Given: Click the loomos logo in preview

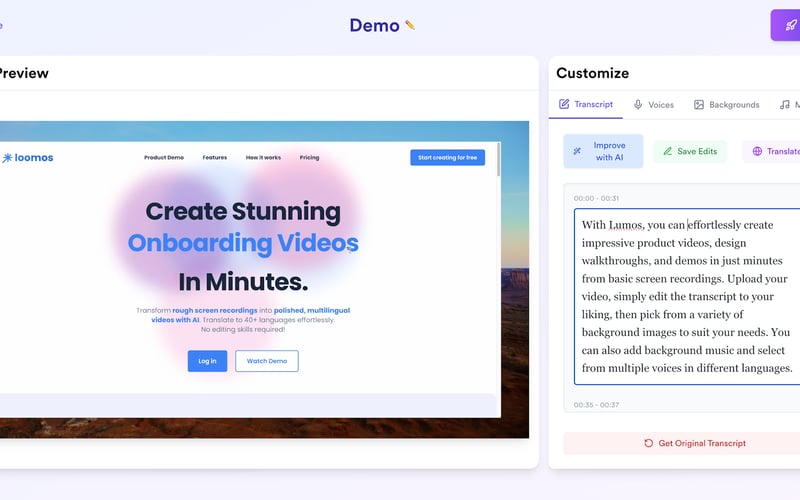Looking at the screenshot, I should [28, 158].
